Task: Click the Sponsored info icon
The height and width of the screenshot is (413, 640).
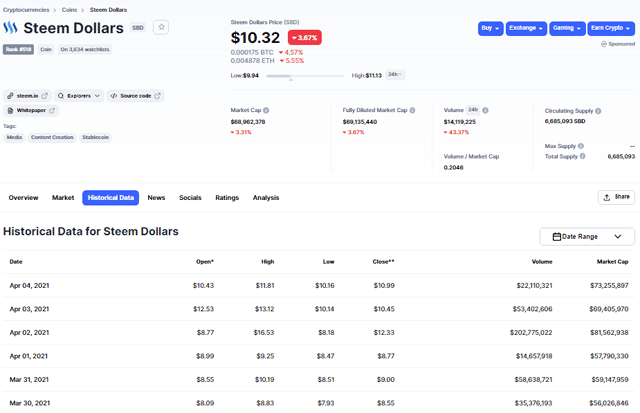Action: (604, 44)
